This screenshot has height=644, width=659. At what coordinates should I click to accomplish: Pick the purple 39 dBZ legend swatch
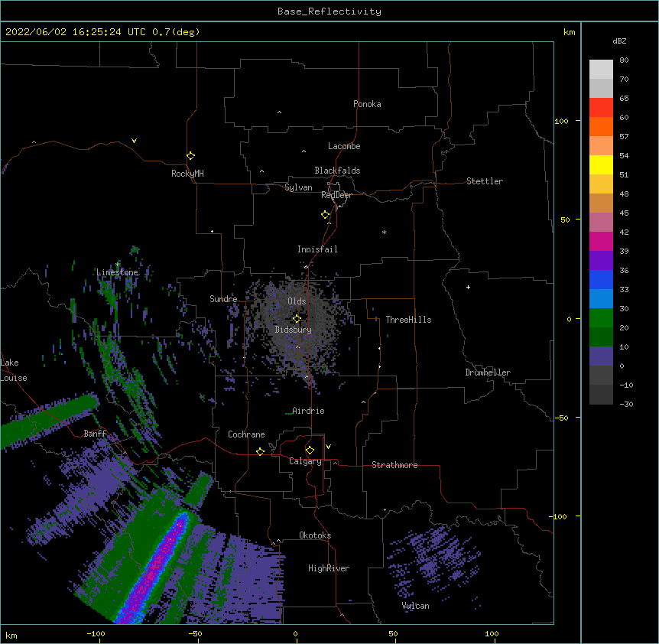(x=601, y=261)
